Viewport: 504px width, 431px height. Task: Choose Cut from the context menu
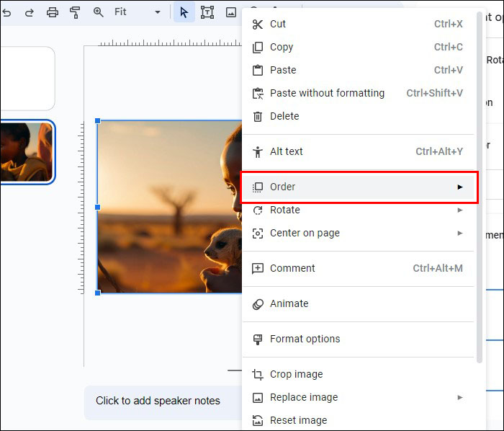click(x=358, y=24)
